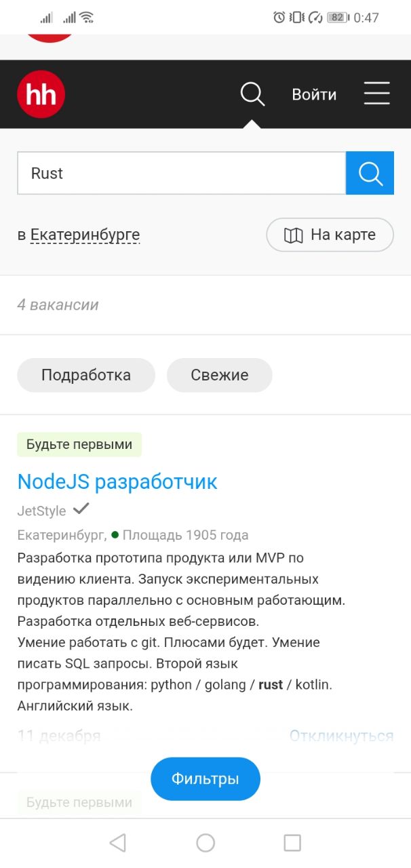Toggle the Свежие filter chip
This screenshot has height=868, width=411.
tap(219, 375)
